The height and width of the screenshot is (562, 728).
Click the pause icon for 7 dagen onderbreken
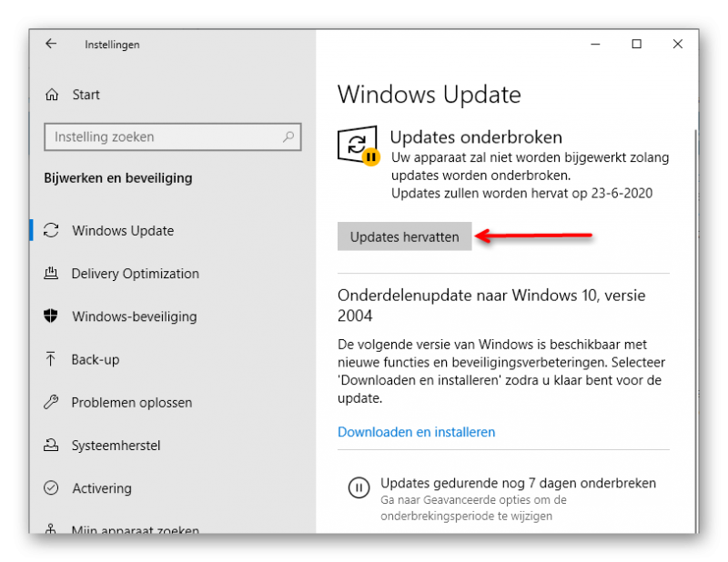[359, 487]
